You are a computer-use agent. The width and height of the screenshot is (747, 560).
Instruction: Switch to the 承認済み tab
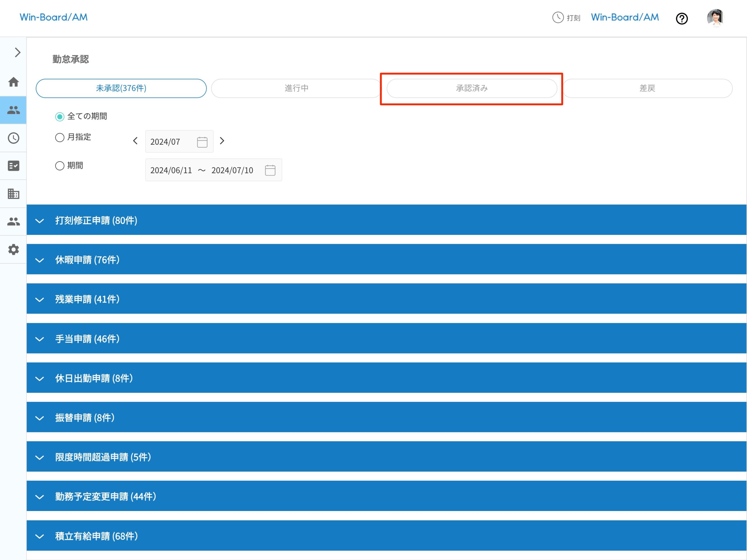point(472,88)
